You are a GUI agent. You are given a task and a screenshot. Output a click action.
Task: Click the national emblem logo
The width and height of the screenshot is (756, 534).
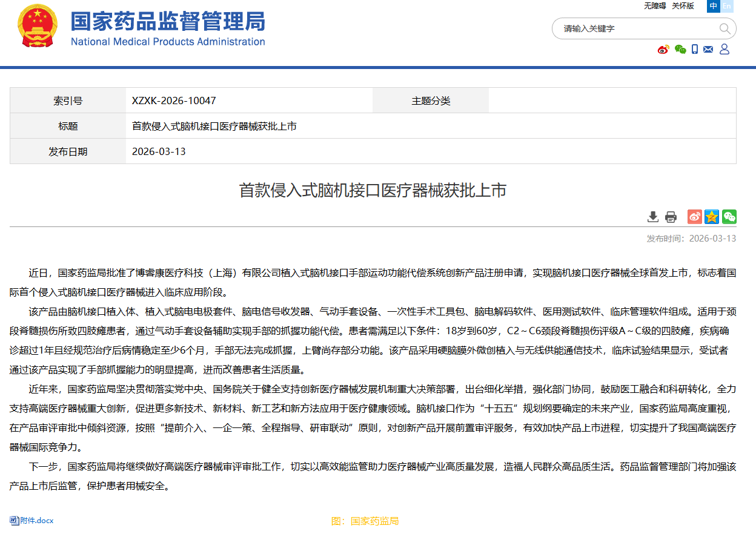[38, 28]
